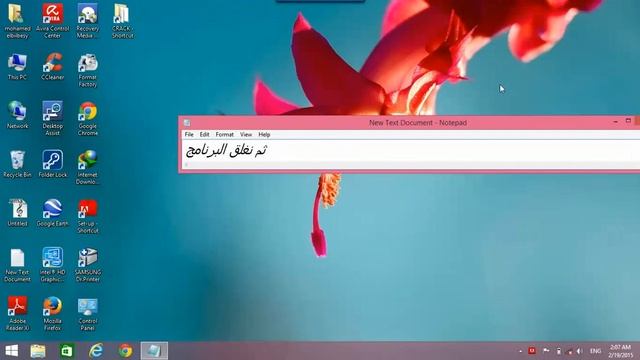Open the mohamed elbilbesy folder icon

pos(17,21)
